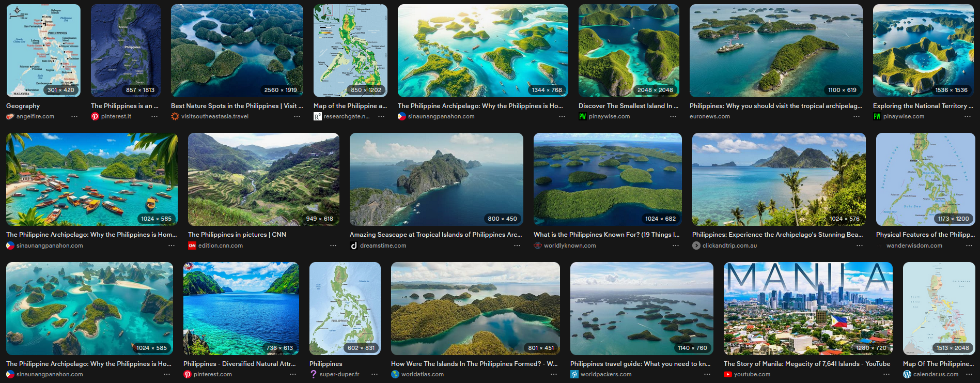Expand the three-dot menu for super-duper.fr result
The width and height of the screenshot is (980, 383).
375,375
